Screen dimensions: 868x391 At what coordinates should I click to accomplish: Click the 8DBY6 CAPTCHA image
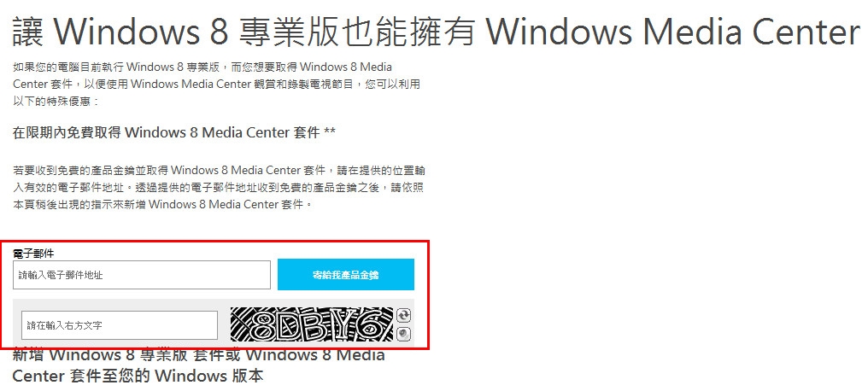pos(312,324)
